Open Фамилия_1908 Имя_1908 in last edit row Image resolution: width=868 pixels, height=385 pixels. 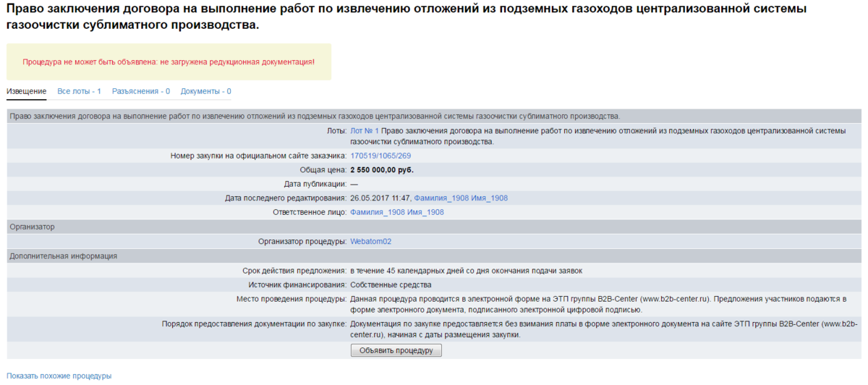pos(460,198)
